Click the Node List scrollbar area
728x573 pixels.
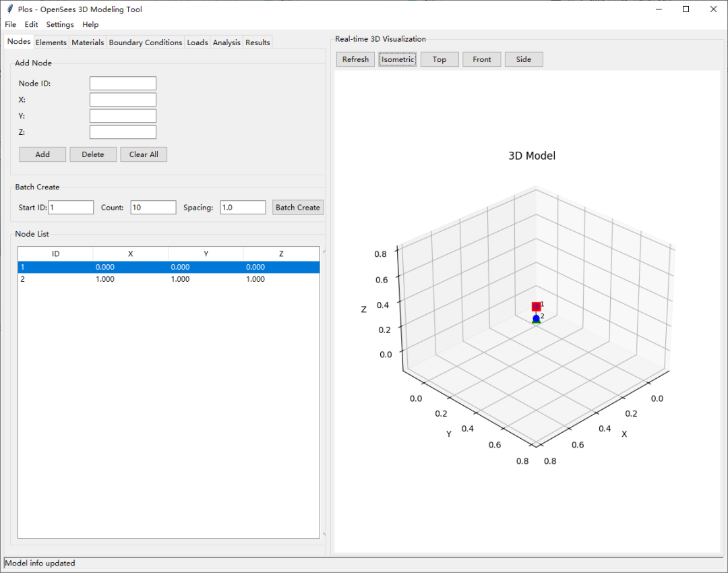[x=324, y=393]
